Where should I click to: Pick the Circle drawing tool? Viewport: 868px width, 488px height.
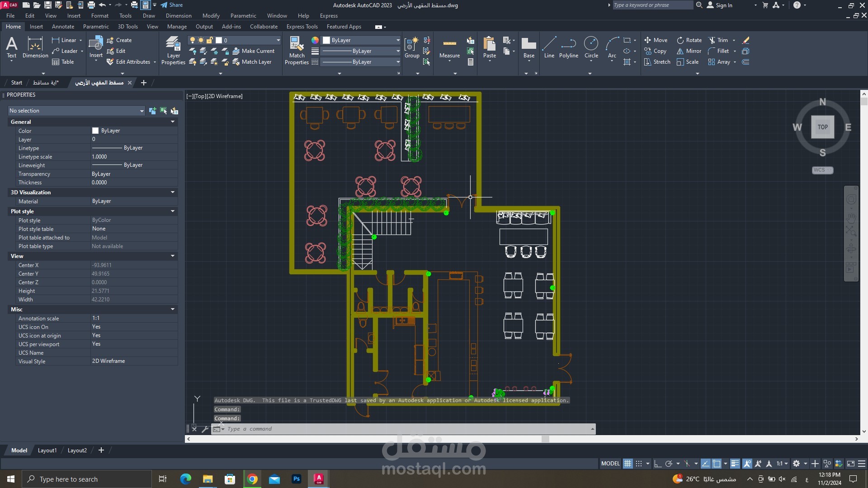[x=591, y=48]
